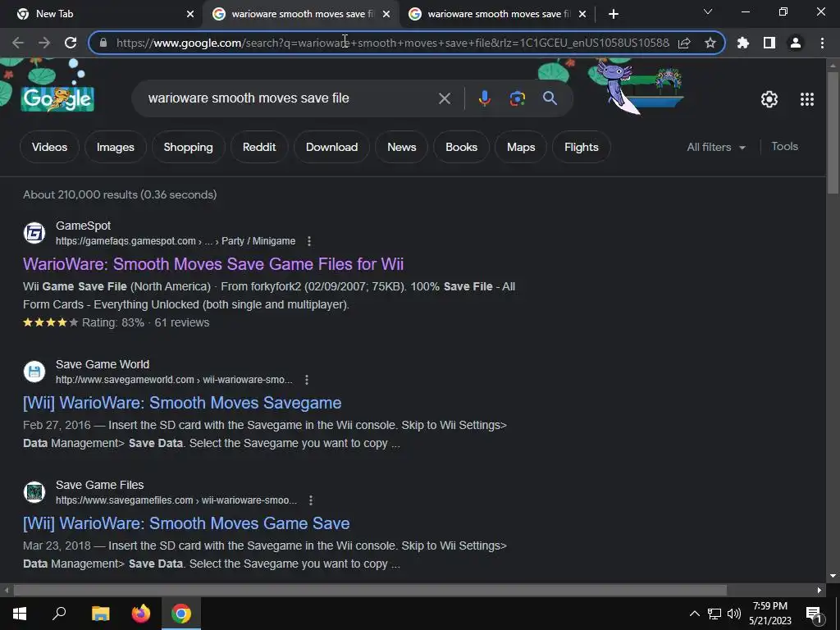Open the search Tools button
This screenshot has height=630, width=840.
[x=784, y=146]
